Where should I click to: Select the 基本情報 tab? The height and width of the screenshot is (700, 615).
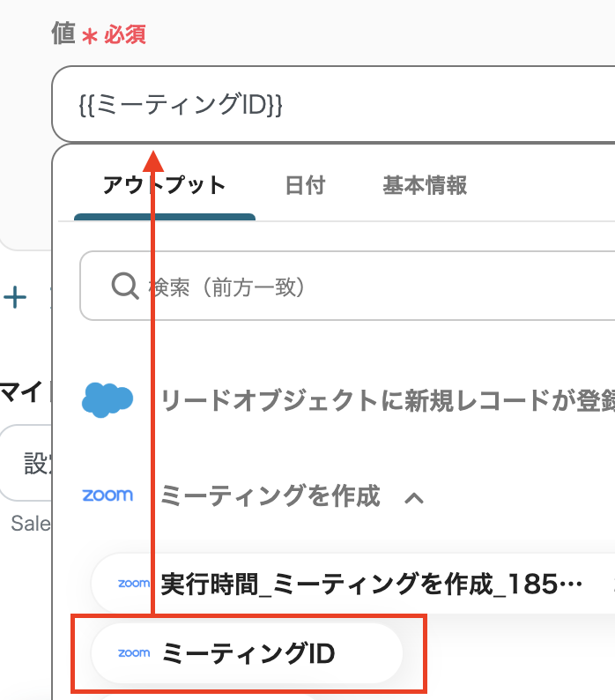point(425,185)
